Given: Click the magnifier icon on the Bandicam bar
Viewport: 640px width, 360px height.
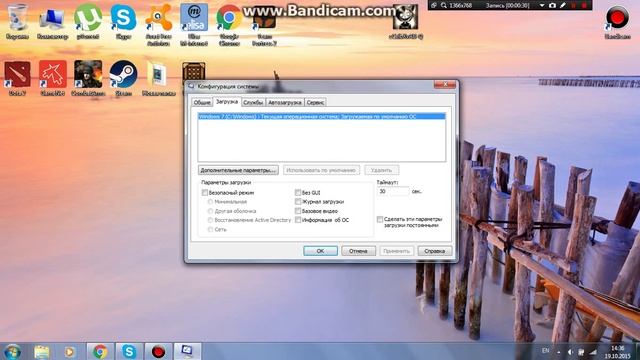Looking at the screenshot, I should pyautogui.click(x=444, y=5).
